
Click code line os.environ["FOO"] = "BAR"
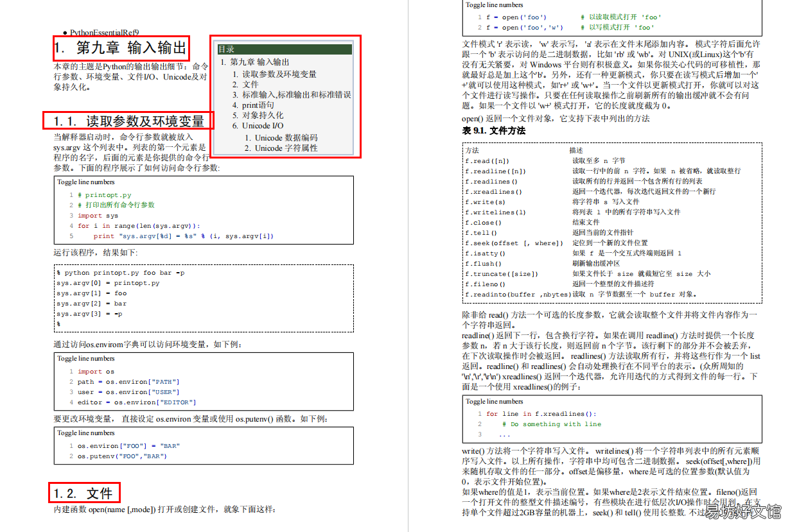[x=128, y=446]
